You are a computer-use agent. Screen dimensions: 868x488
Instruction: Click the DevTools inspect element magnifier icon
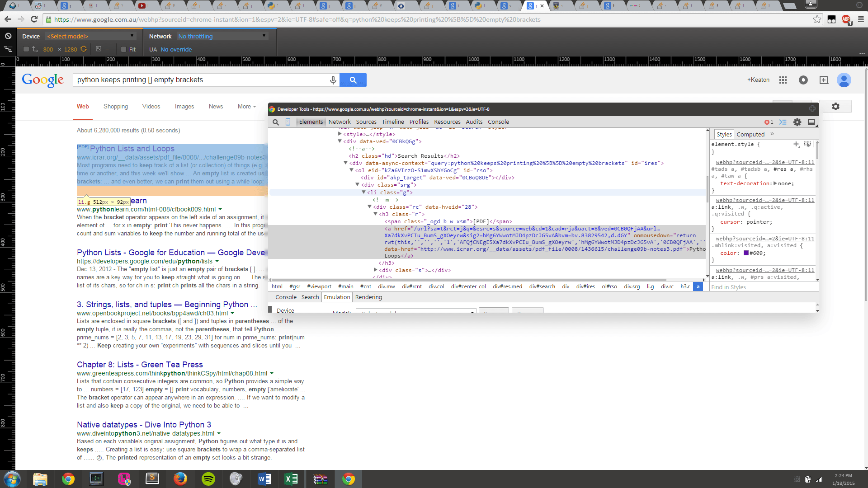pyautogui.click(x=276, y=122)
